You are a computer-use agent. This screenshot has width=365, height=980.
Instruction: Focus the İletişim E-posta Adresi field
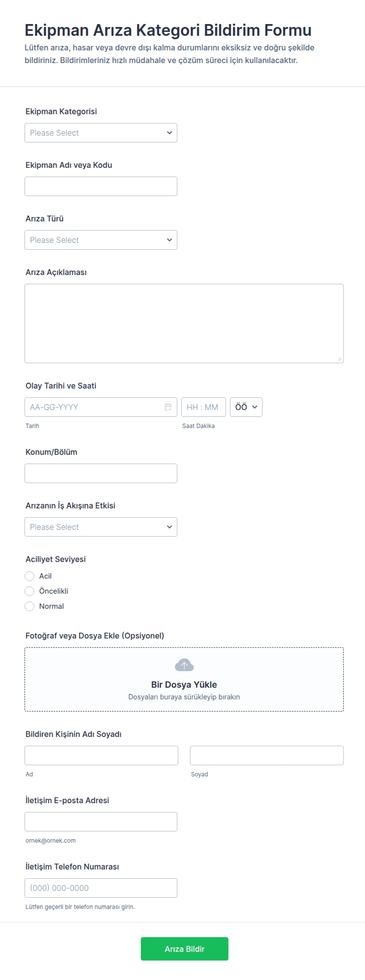click(101, 822)
